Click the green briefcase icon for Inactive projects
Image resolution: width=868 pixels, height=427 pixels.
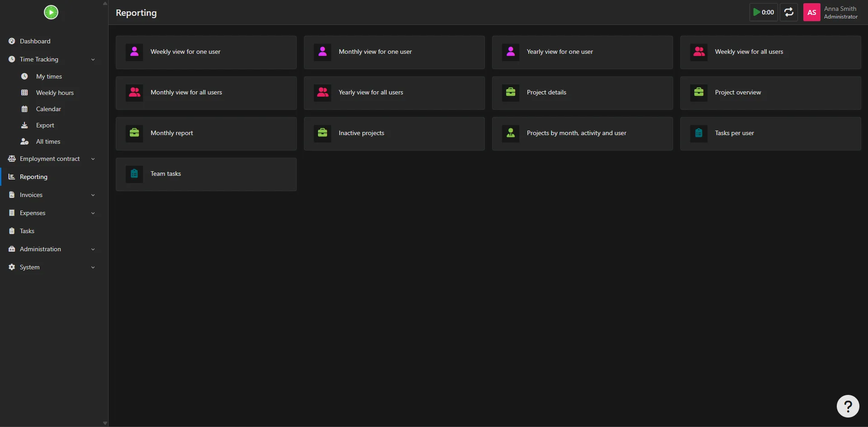coord(323,133)
